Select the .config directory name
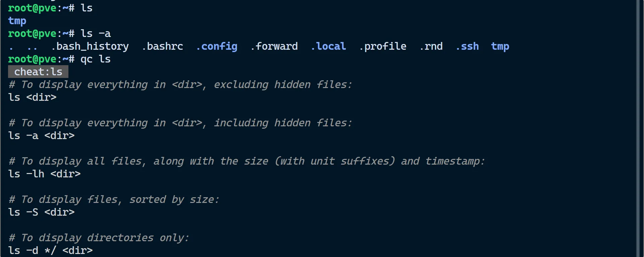This screenshot has width=644, height=257. click(217, 46)
